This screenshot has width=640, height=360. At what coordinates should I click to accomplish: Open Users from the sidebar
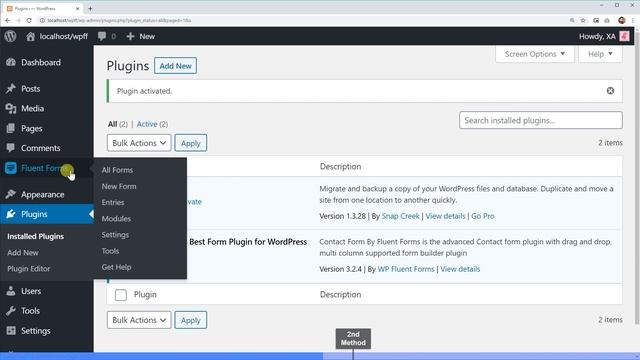[31, 291]
